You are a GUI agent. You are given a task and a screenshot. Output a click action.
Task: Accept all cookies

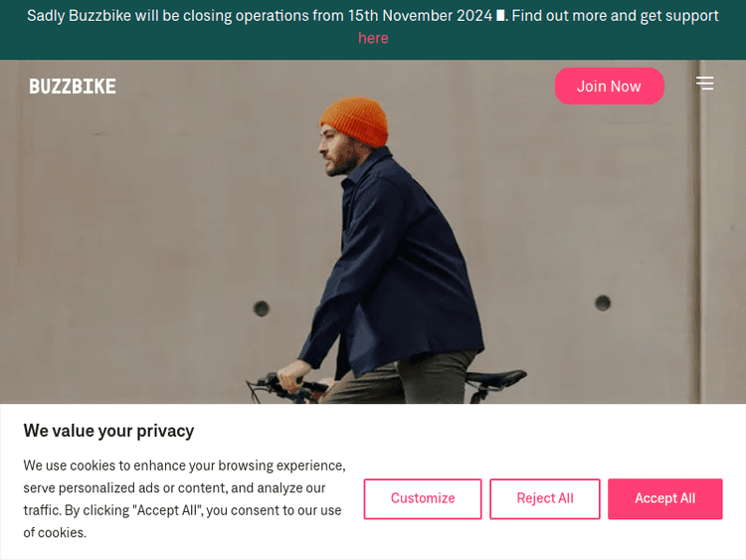click(x=664, y=498)
